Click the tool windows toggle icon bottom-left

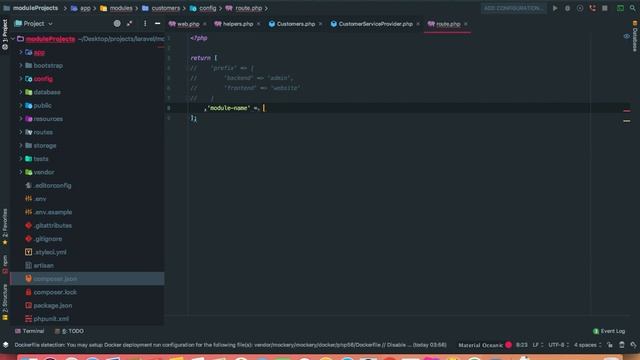pos(5,345)
